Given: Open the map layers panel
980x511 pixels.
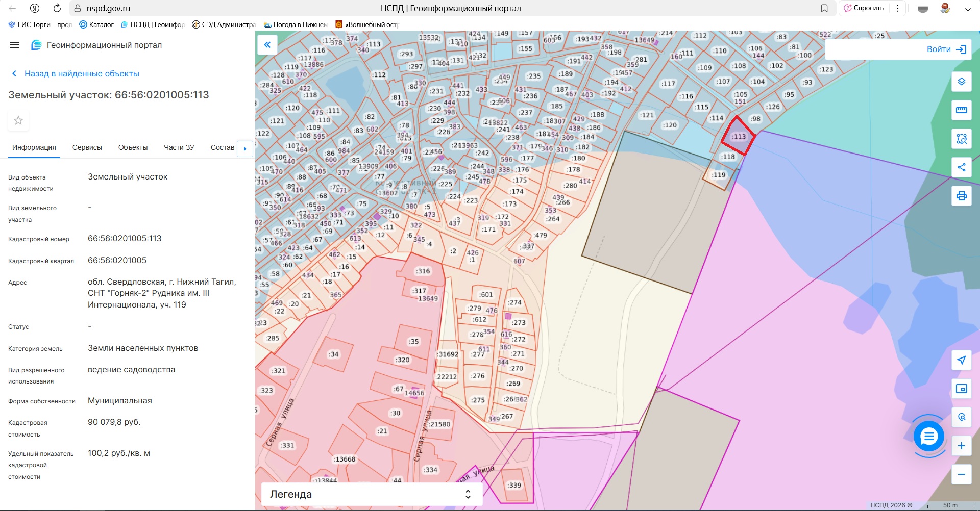Looking at the screenshot, I should 961,82.
